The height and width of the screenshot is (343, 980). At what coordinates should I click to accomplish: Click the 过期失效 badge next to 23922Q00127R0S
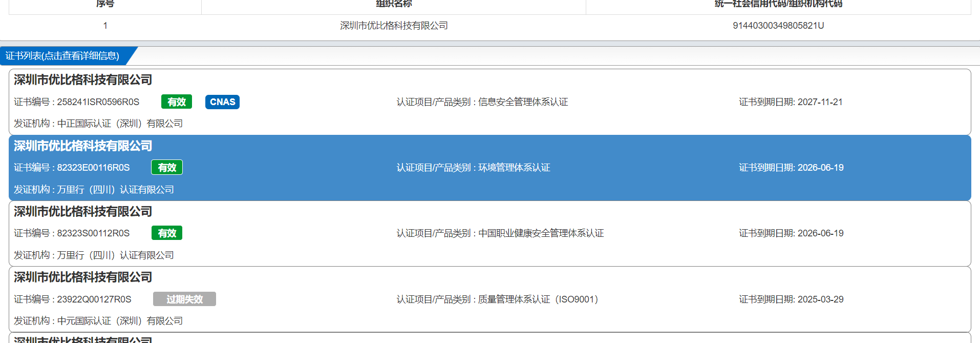(184, 299)
